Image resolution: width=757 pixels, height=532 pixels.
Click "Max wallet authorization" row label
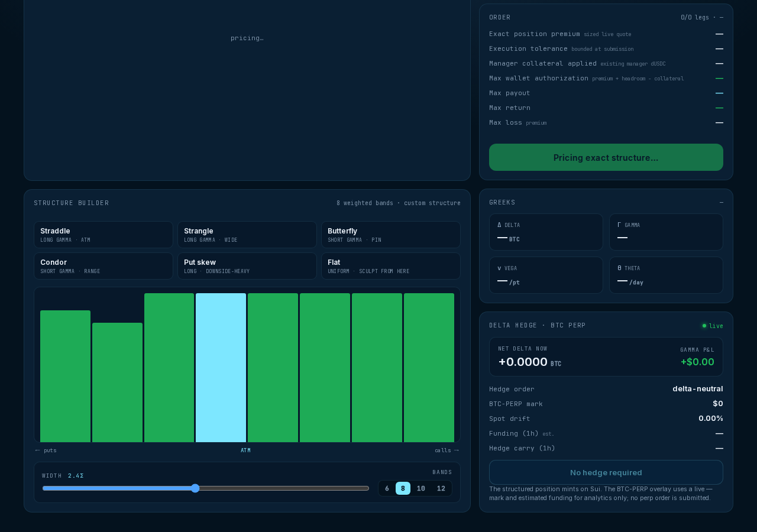click(x=539, y=78)
